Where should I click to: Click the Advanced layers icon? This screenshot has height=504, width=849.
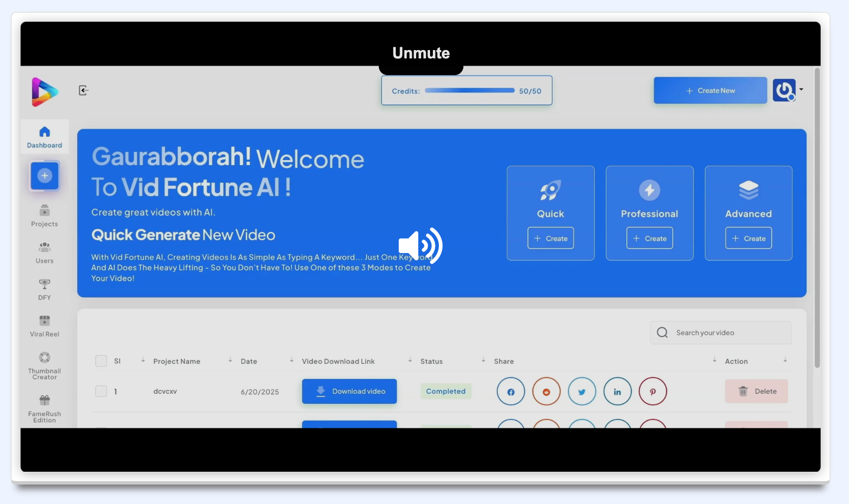pos(749,190)
